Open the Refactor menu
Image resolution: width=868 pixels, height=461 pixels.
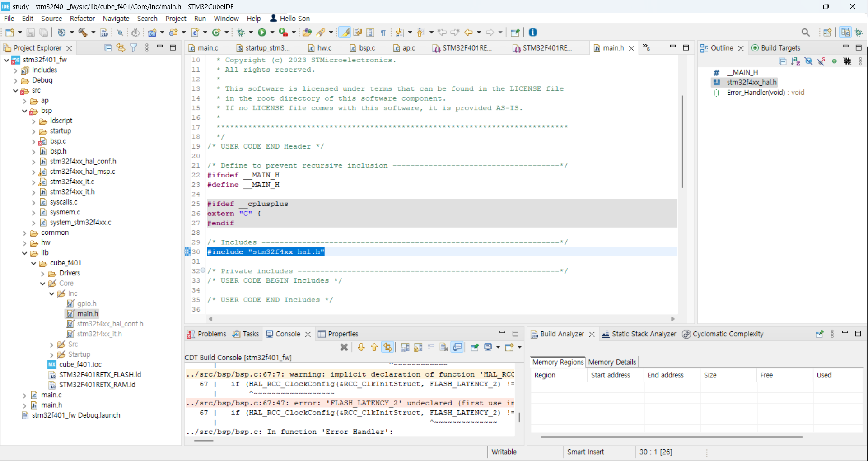click(x=82, y=19)
